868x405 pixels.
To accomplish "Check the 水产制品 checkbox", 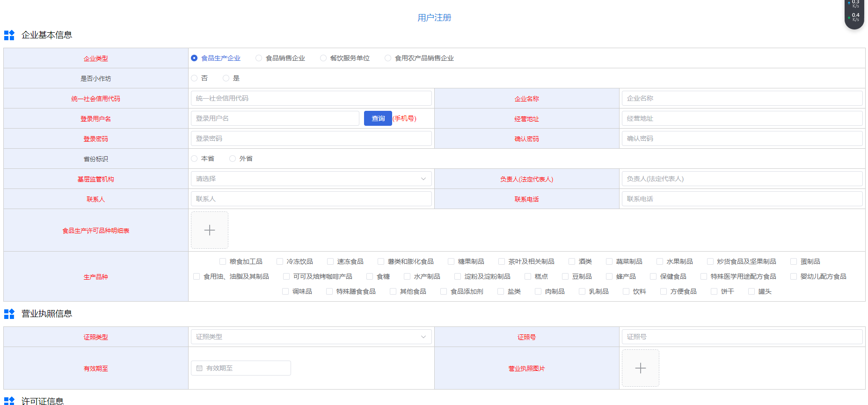I will (407, 276).
